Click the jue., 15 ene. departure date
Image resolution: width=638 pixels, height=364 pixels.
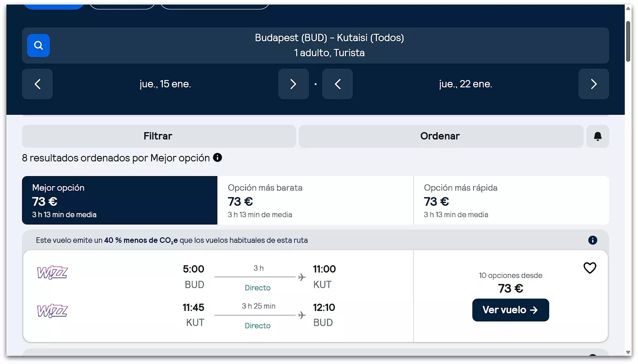point(165,84)
